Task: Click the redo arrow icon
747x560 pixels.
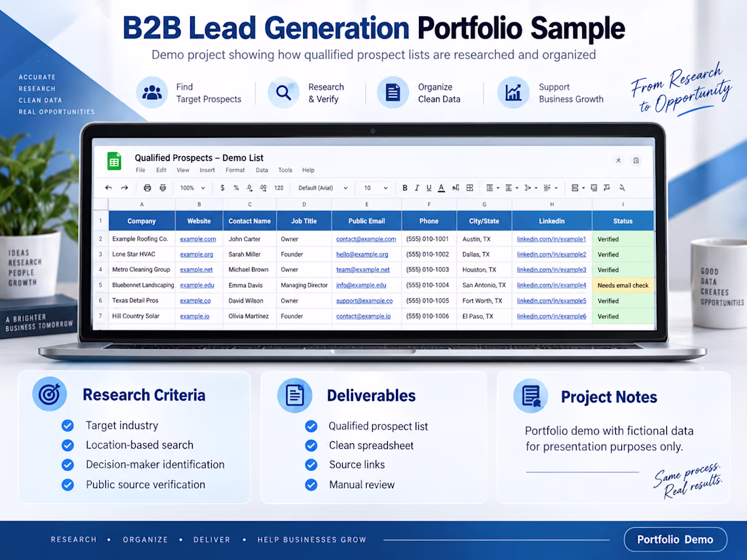Action: pos(124,187)
